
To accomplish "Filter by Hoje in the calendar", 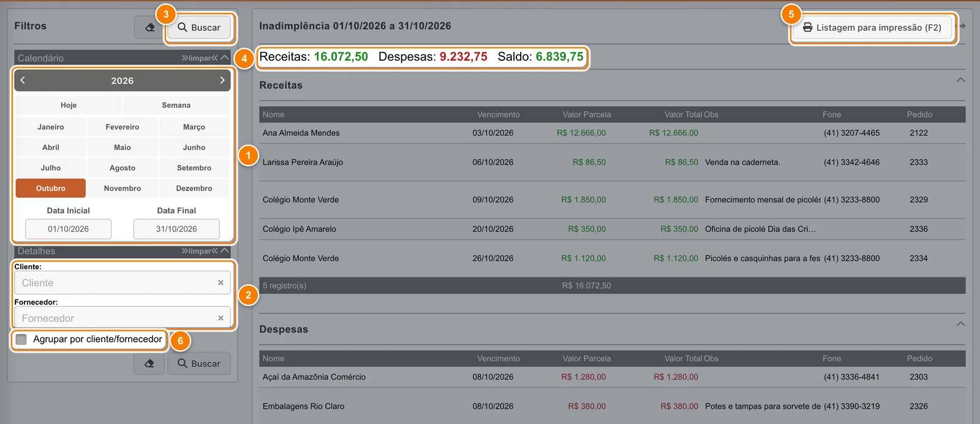I will tap(69, 105).
